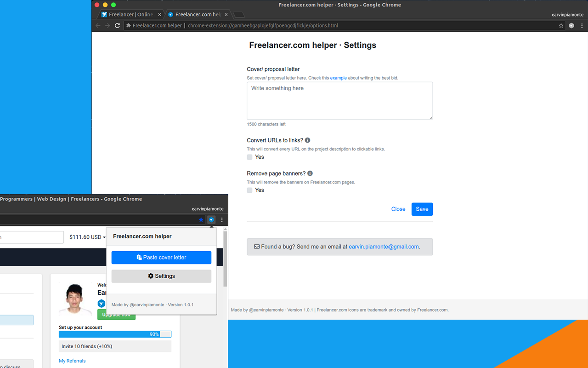Viewport: 588px width, 368px height.
Task: Open the My Referrals link
Action: tap(72, 361)
